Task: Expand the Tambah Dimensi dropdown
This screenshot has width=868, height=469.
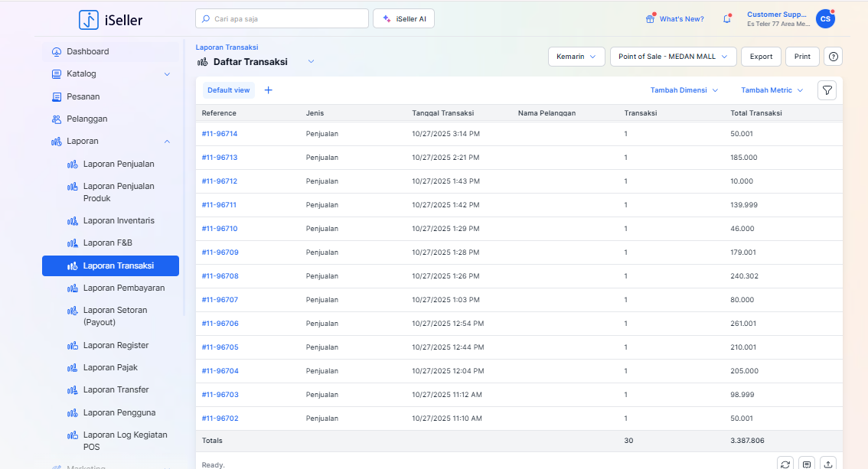Action: tap(684, 90)
